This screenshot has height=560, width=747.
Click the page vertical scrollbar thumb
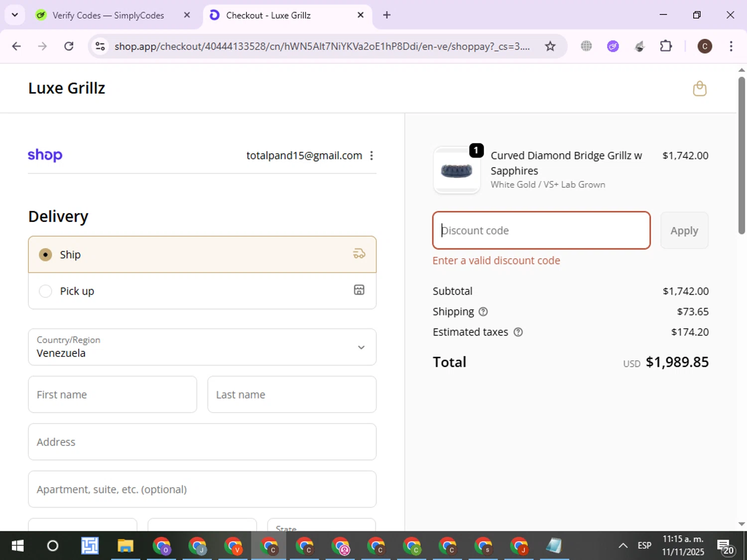coord(742,155)
